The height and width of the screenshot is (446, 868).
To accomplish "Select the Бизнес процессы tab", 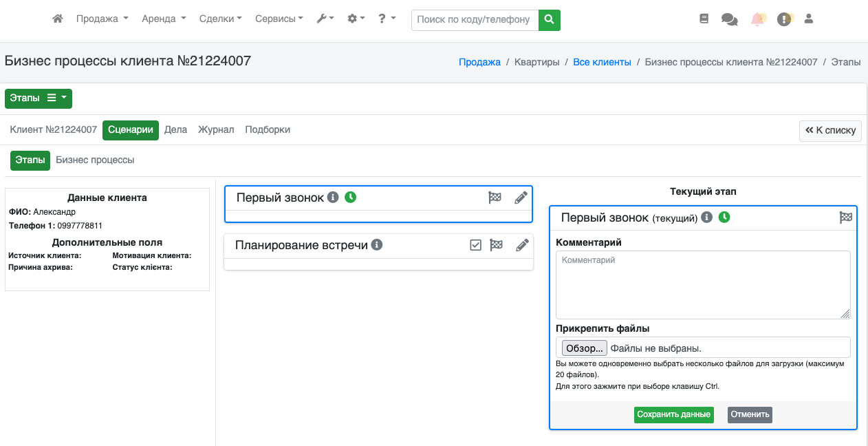I will click(x=95, y=160).
